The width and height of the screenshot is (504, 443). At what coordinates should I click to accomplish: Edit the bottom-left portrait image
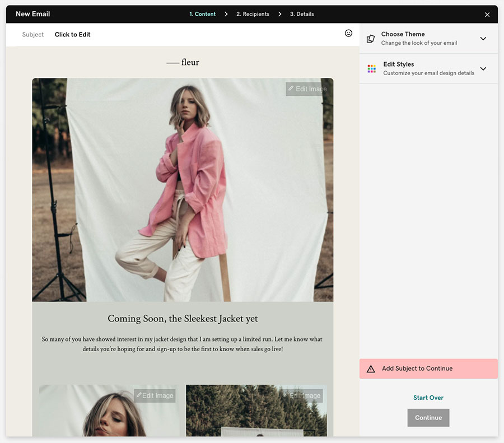point(155,395)
